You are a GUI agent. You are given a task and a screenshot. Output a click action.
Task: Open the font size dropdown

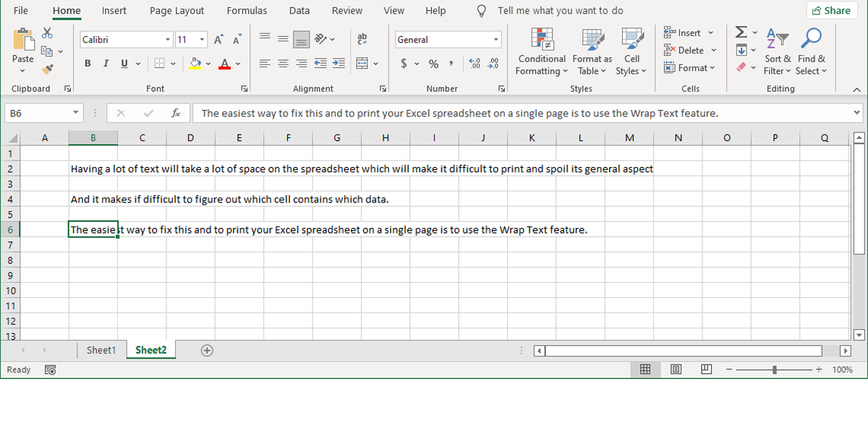203,40
